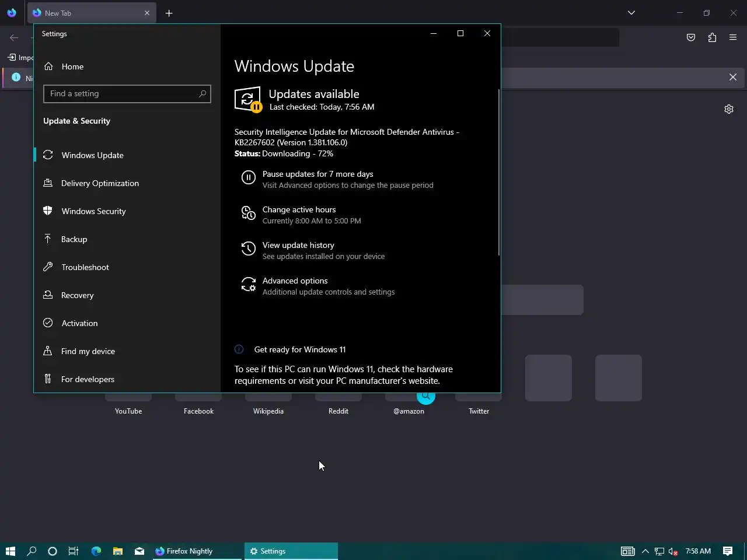Click the Find a setting search box
The height and width of the screenshot is (560, 747).
127,93
